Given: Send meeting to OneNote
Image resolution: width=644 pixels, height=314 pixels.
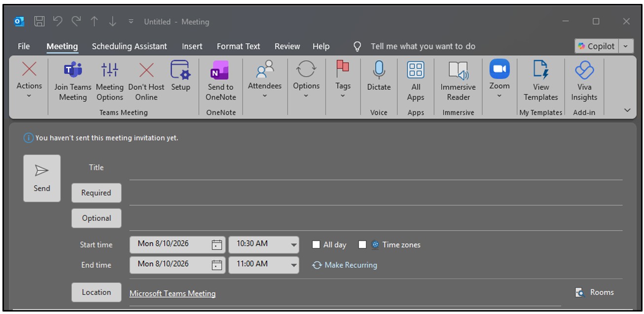Looking at the screenshot, I should click(x=221, y=81).
